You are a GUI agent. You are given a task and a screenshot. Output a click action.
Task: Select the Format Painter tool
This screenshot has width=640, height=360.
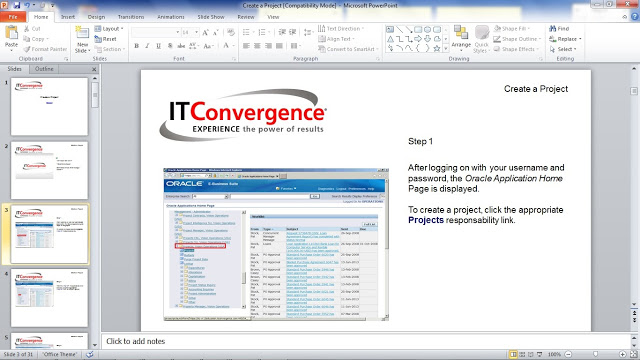click(x=45, y=49)
